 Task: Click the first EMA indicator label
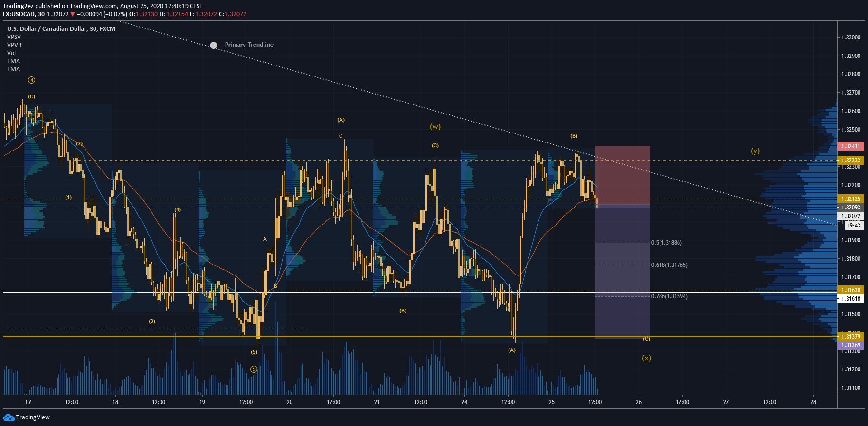click(x=13, y=61)
